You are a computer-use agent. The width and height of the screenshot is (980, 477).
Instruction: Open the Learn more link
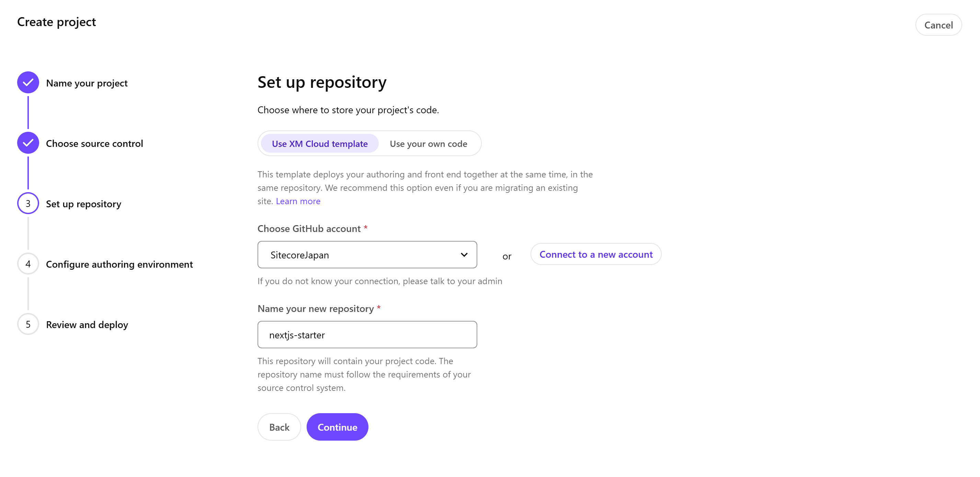point(298,201)
